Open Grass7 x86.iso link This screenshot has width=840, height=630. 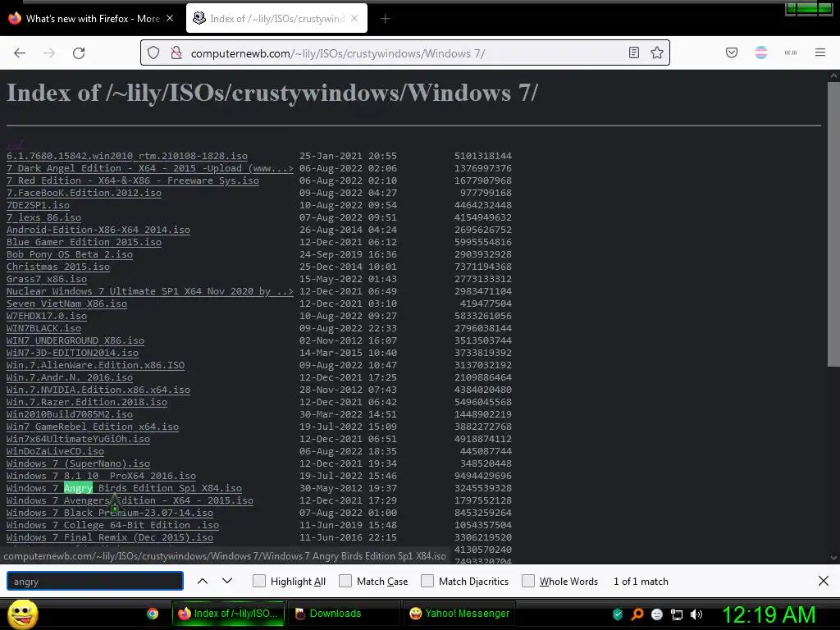click(47, 279)
